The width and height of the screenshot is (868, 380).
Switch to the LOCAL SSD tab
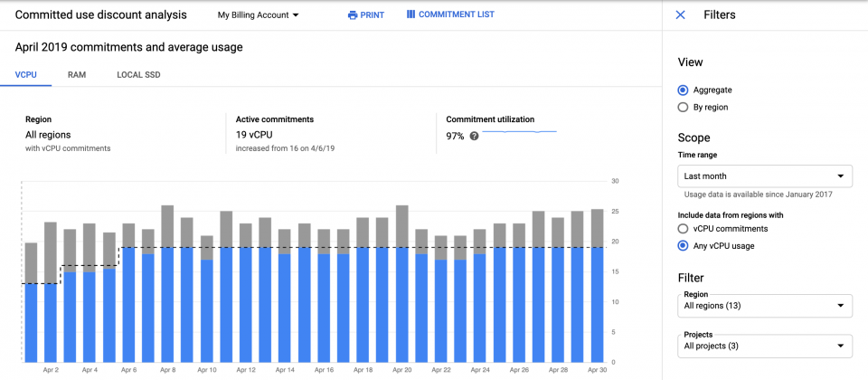[x=138, y=75]
